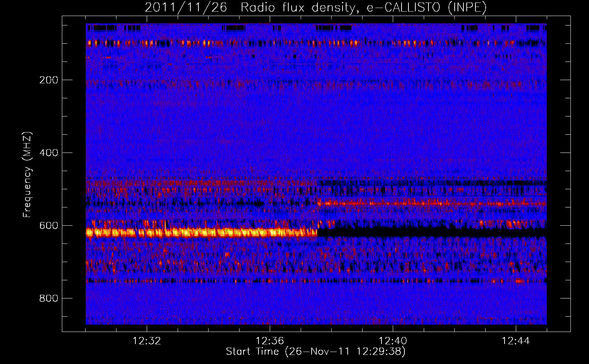Click the '12:36' time tick label
Image resolution: width=589 pixels, height=364 pixels.
coord(270,341)
